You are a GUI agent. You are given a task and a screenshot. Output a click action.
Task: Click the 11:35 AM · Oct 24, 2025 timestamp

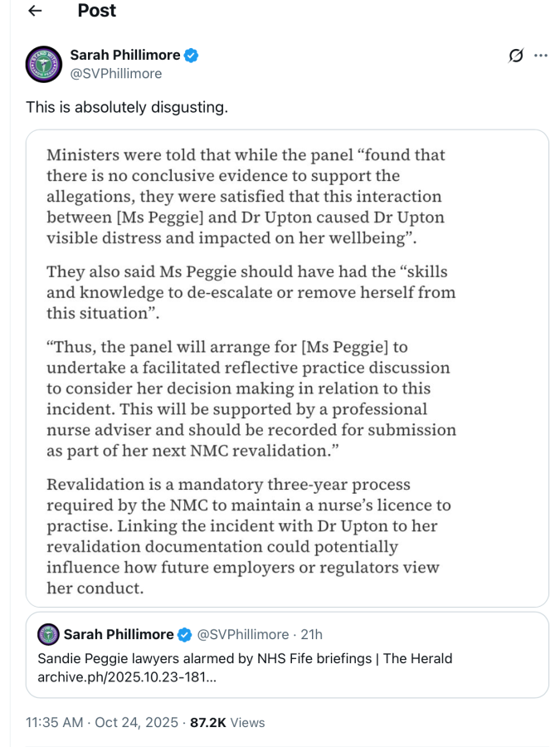click(x=102, y=723)
